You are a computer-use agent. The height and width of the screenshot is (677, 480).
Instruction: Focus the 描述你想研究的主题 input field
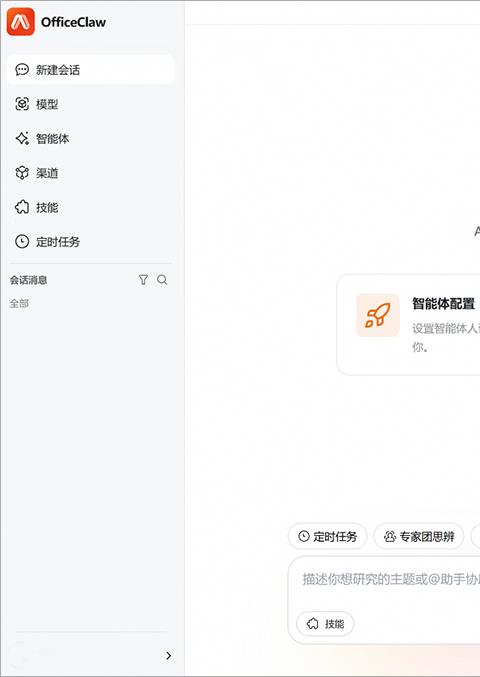point(391,579)
